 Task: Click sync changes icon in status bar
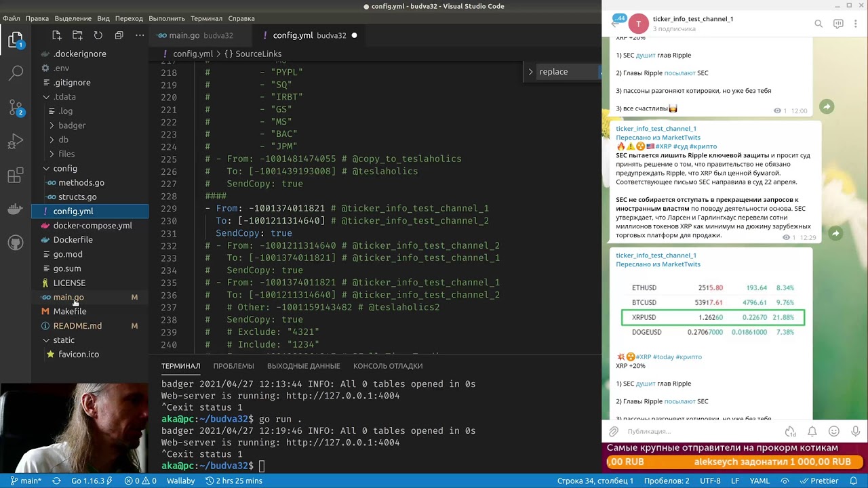pyautogui.click(x=57, y=481)
